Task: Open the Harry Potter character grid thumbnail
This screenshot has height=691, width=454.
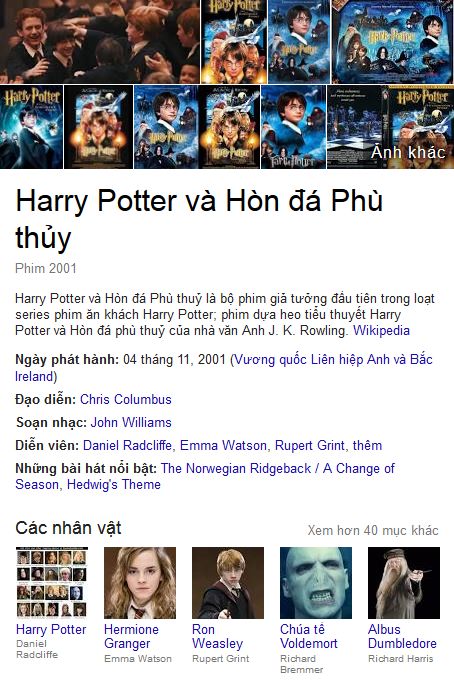Action: tap(52, 583)
